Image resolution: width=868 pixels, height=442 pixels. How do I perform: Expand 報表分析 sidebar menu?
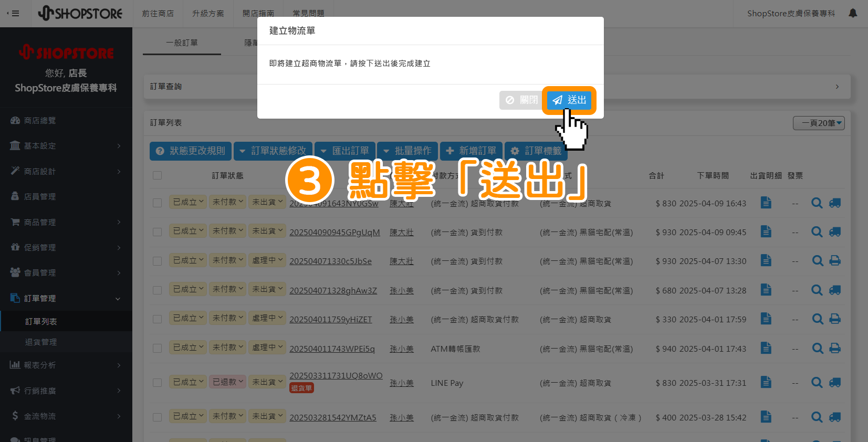66,365
